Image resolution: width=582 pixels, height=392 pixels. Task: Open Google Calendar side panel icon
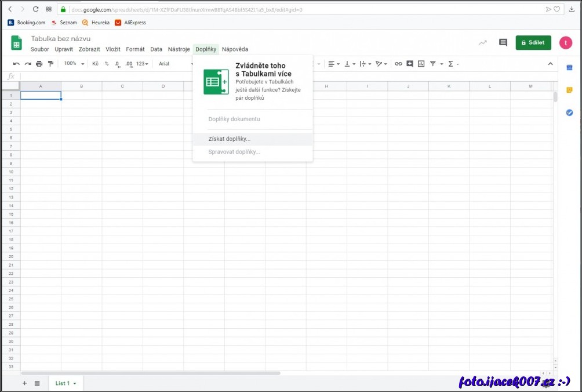coord(569,68)
